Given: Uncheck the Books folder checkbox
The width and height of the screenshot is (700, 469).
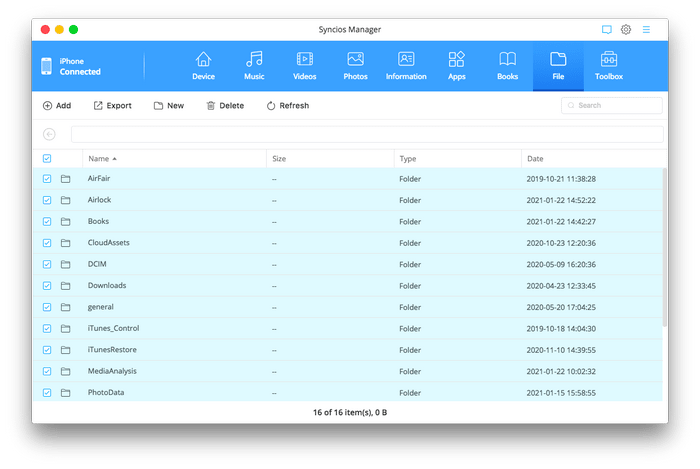Looking at the screenshot, I should click(x=47, y=222).
